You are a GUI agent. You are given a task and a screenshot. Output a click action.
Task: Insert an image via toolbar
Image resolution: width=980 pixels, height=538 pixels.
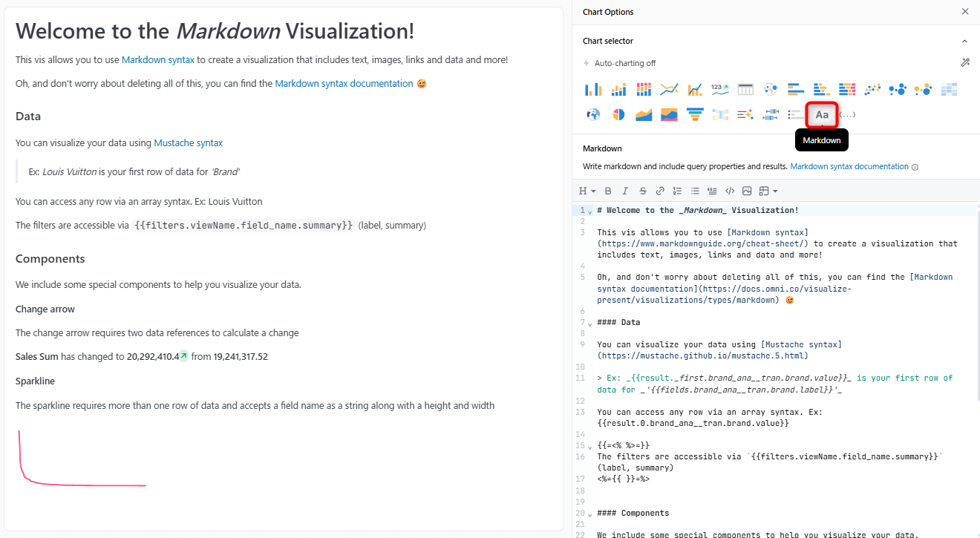tap(747, 191)
